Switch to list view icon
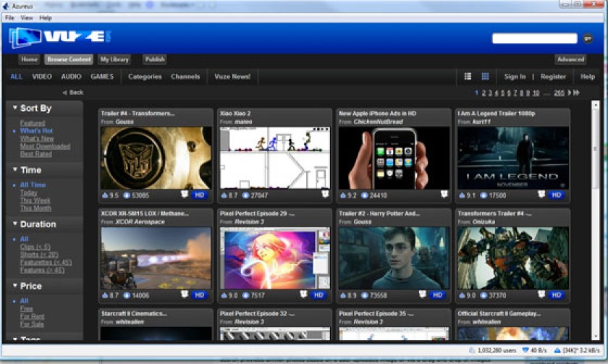608x364 pixels. (468, 77)
